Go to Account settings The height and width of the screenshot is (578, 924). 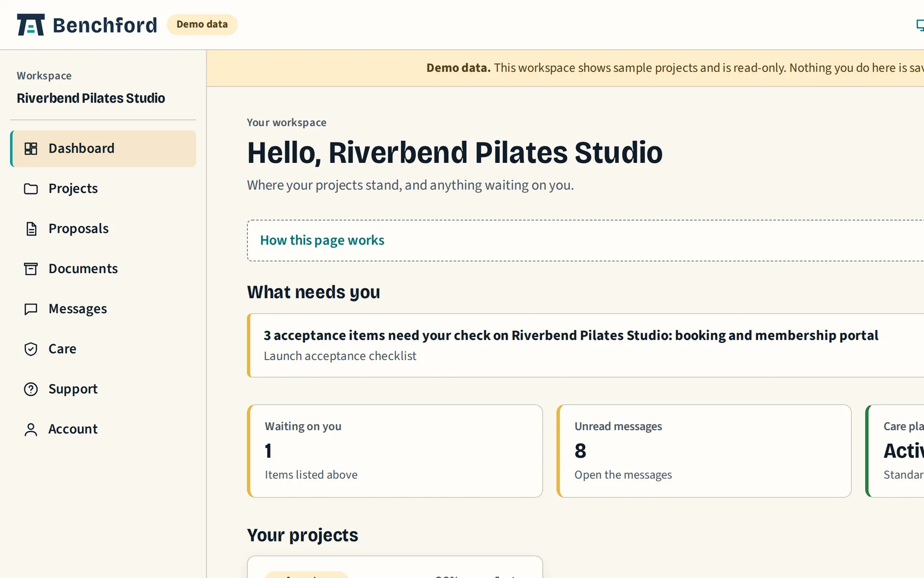103,429
